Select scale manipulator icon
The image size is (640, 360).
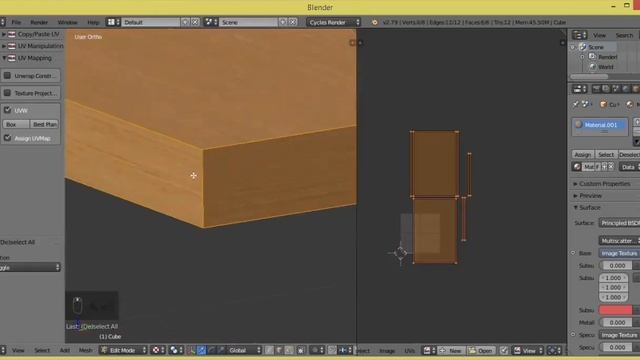(x=221, y=350)
